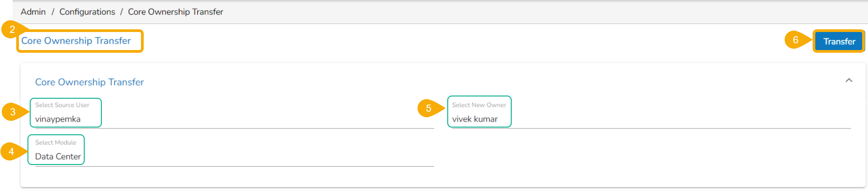
Task: Click the Select Module field label
Action: click(55, 142)
